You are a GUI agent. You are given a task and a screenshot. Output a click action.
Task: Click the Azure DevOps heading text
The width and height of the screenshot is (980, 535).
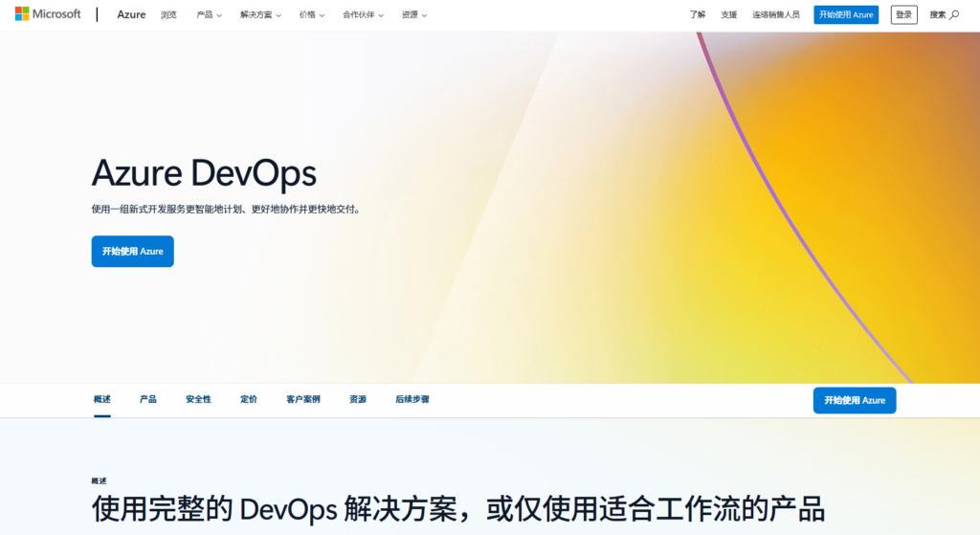pos(204,173)
